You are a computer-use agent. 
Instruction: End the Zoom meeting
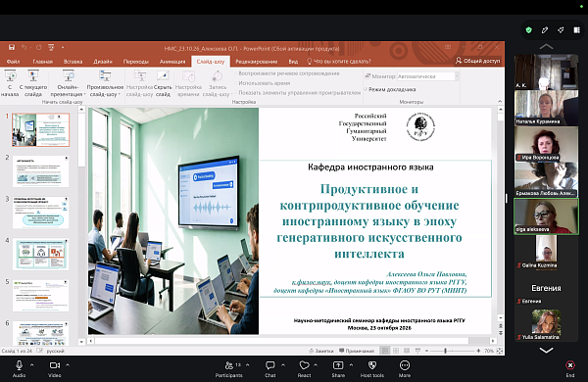click(570, 368)
